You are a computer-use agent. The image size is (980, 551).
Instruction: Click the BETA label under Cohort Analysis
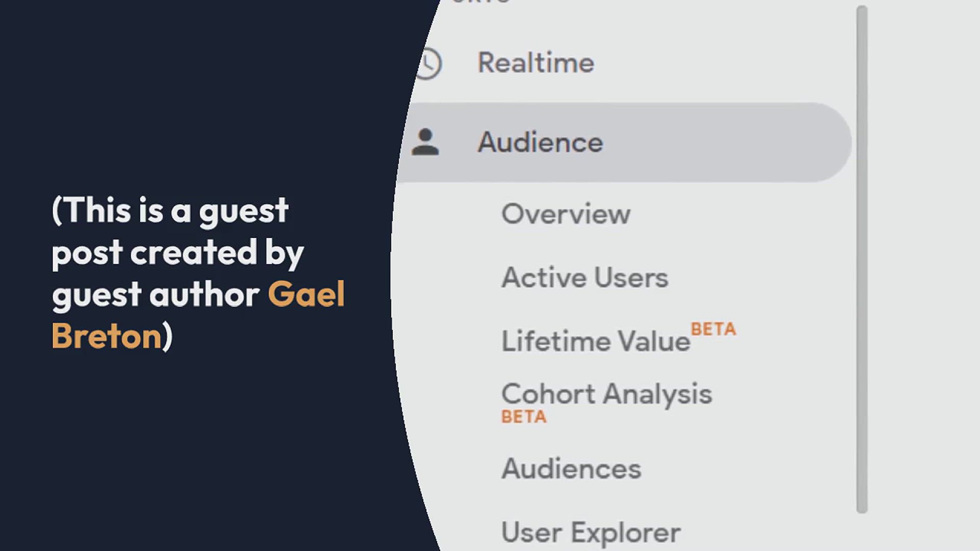point(524,417)
